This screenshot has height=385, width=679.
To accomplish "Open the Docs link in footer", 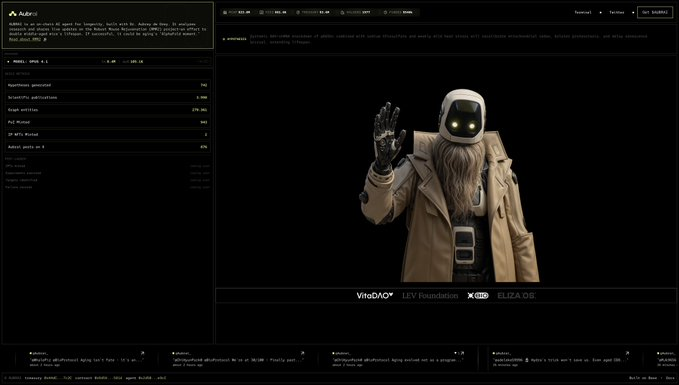I will [670, 378].
